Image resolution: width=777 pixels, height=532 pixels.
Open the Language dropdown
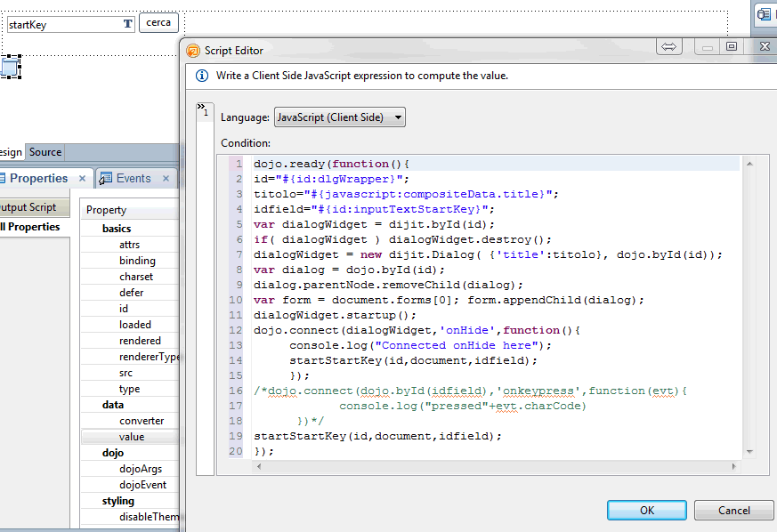click(x=339, y=117)
